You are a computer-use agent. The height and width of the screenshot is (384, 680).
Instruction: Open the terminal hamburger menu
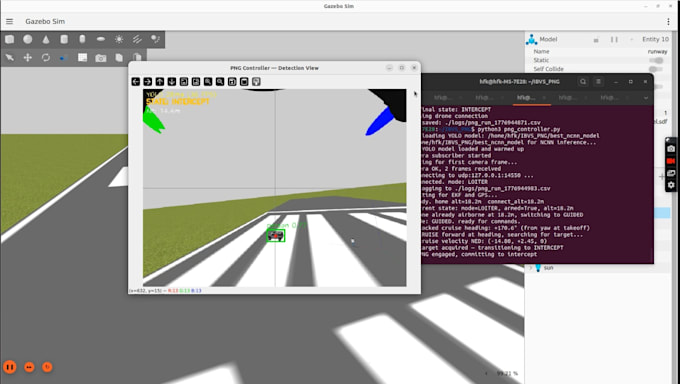(598, 82)
